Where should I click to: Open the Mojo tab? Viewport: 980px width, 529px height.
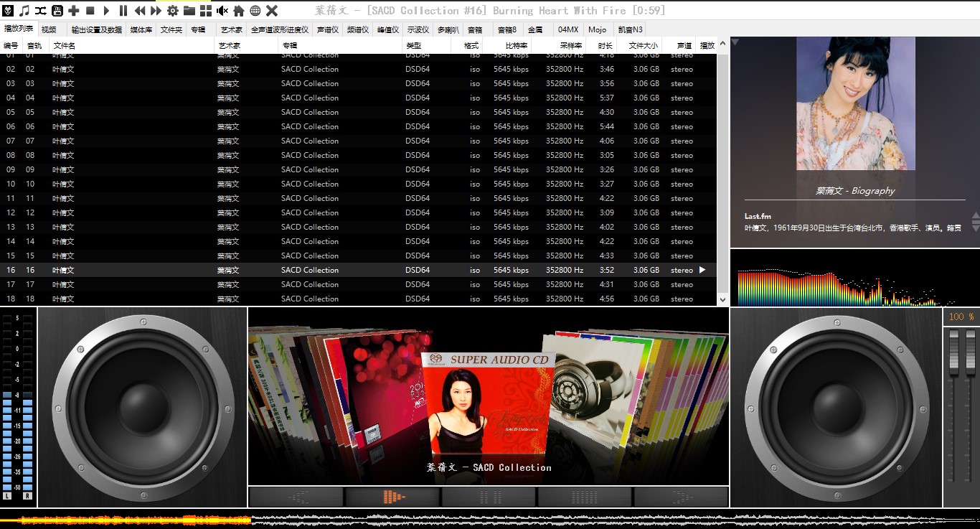point(597,29)
